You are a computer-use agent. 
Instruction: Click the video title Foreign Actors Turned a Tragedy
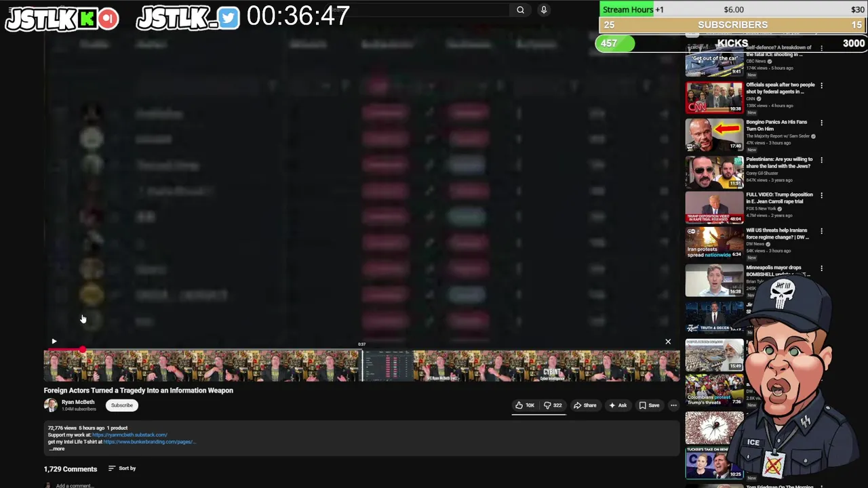pyautogui.click(x=138, y=390)
